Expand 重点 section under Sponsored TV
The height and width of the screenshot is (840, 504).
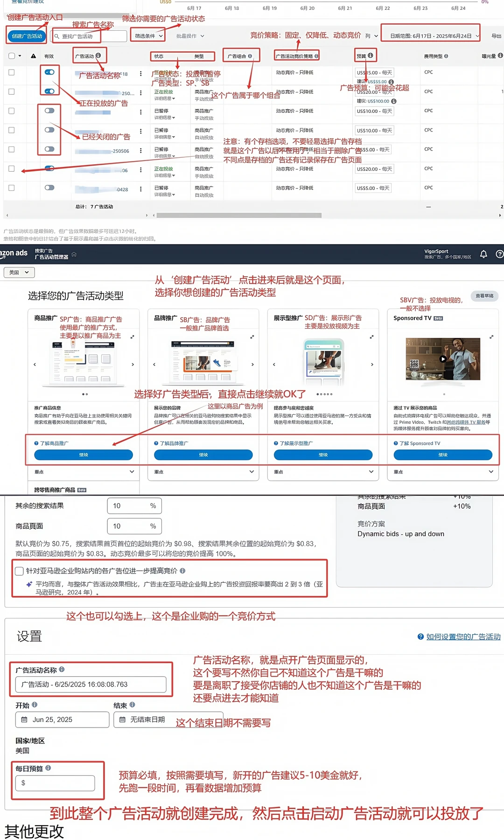click(443, 472)
